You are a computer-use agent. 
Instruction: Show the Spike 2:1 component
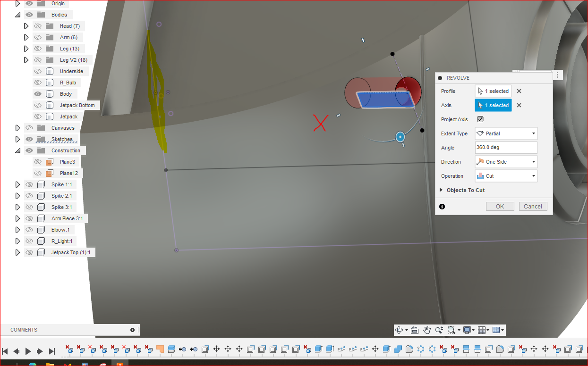tap(29, 196)
